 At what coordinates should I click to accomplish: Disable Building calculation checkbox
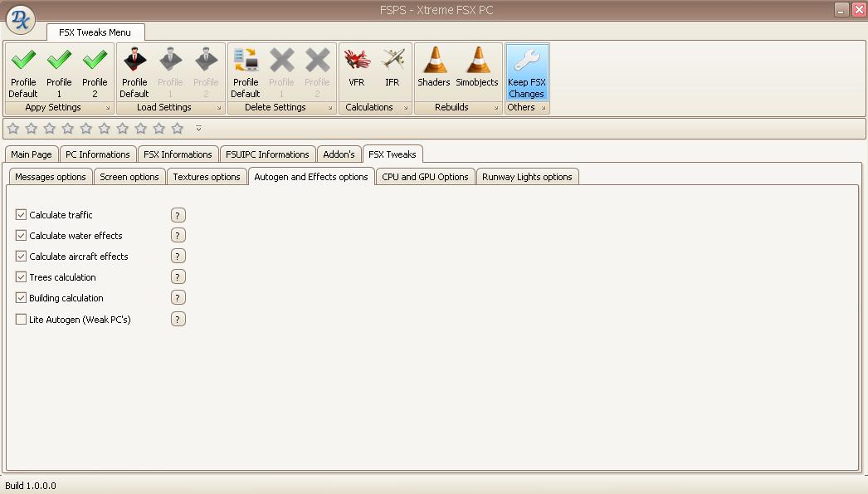[21, 297]
